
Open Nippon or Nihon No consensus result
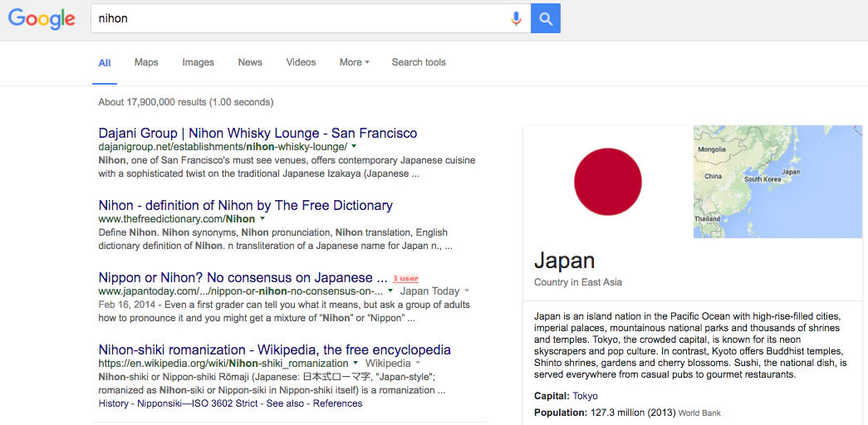tap(243, 277)
